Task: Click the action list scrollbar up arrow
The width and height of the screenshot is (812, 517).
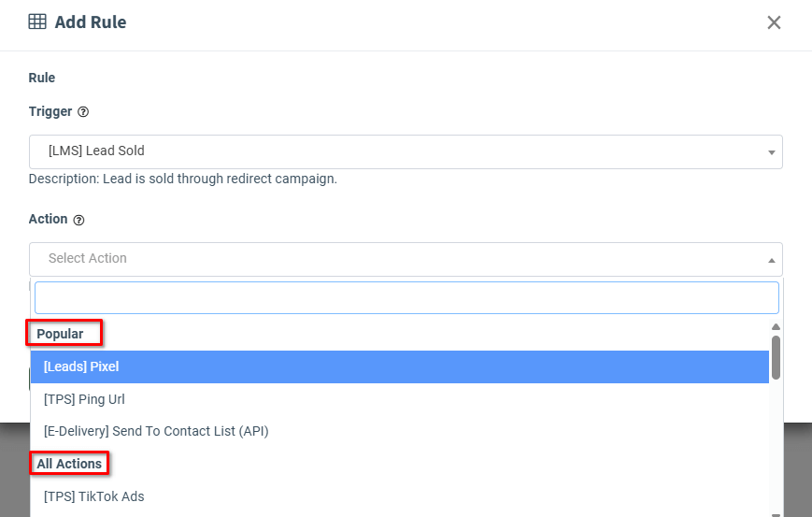Action: coord(776,326)
